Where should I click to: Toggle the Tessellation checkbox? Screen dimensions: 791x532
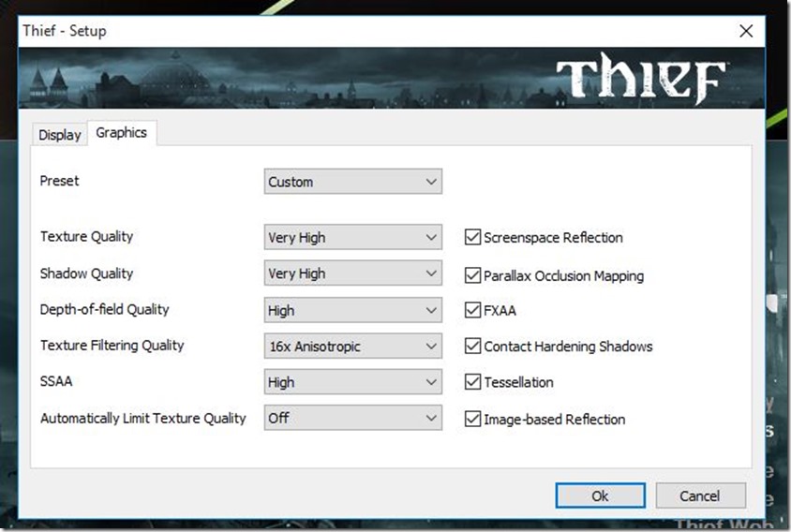pos(472,382)
